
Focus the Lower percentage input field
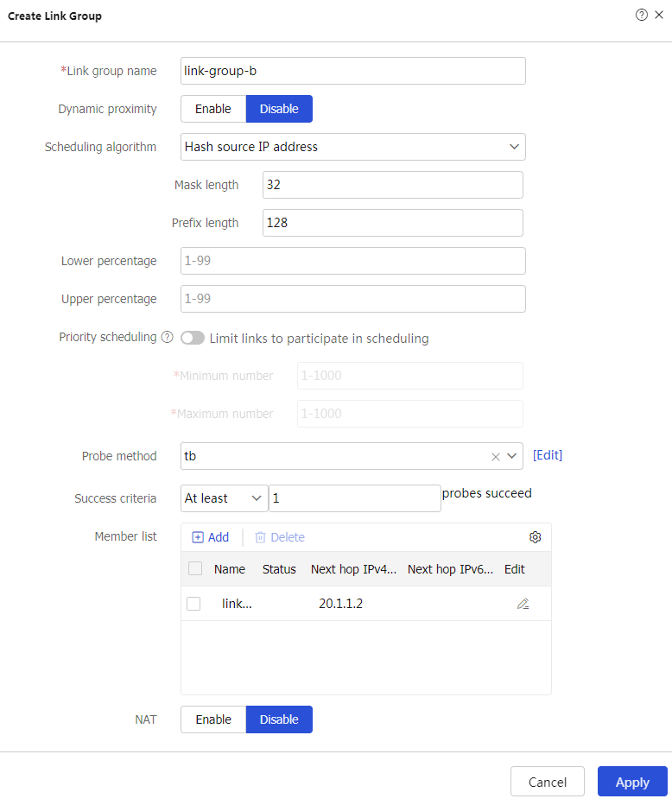point(353,261)
